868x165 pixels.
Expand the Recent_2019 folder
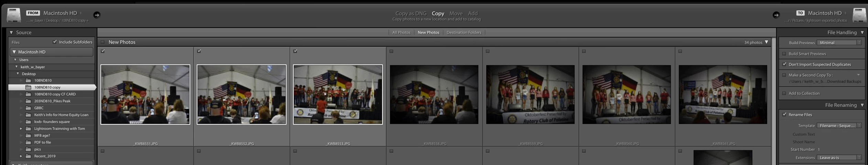(x=21, y=156)
